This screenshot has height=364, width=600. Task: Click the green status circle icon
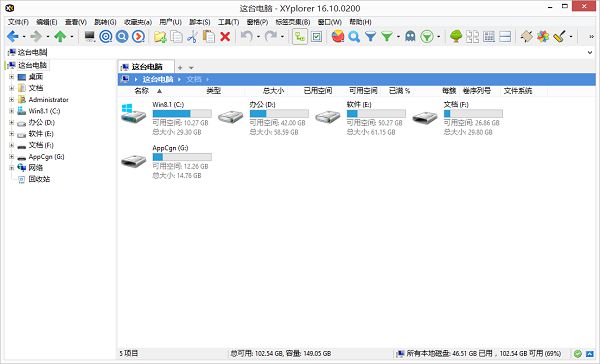[x=578, y=354]
